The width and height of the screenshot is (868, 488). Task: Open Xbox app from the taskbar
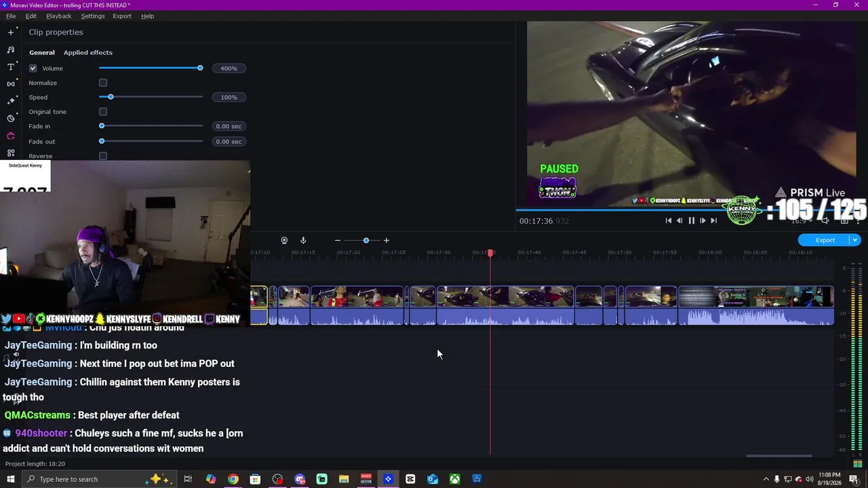[454, 479]
